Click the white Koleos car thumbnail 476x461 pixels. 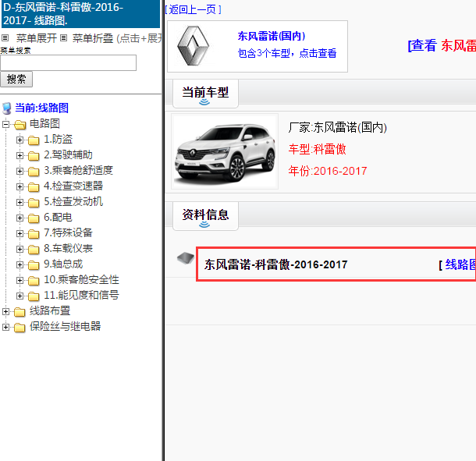click(225, 151)
